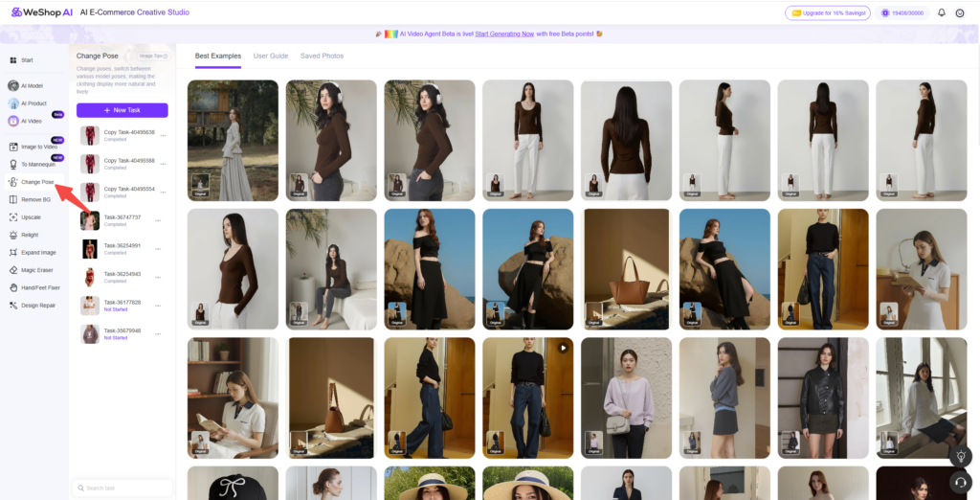Viewport: 980px width, 500px height.
Task: Select the Magic Eraser tool
Action: click(x=36, y=270)
